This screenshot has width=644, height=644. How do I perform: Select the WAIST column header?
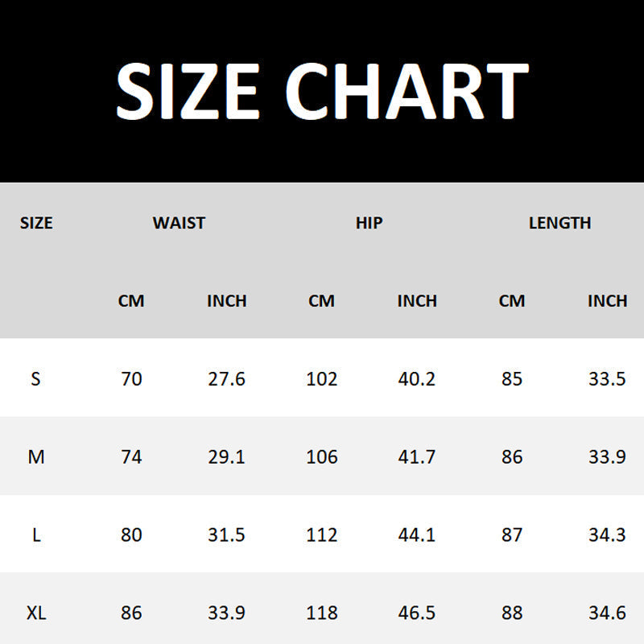(x=179, y=223)
